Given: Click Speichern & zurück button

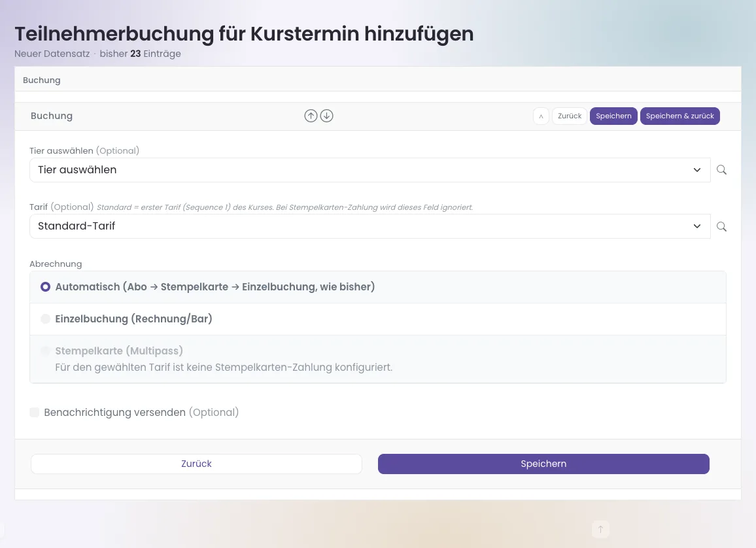Looking at the screenshot, I should pyautogui.click(x=680, y=116).
